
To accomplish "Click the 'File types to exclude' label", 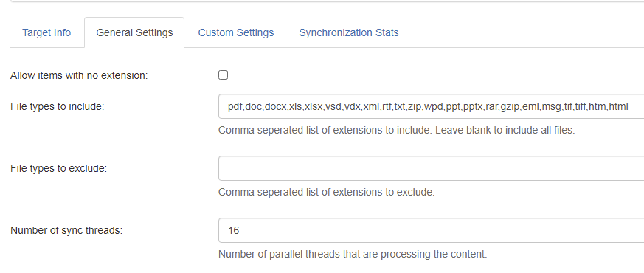I will coord(58,168).
